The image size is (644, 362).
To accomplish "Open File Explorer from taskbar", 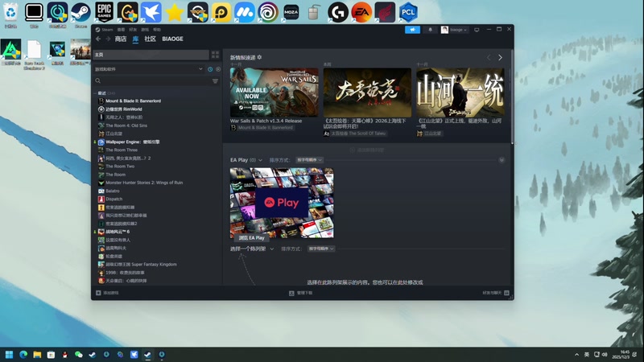I will [37, 355].
